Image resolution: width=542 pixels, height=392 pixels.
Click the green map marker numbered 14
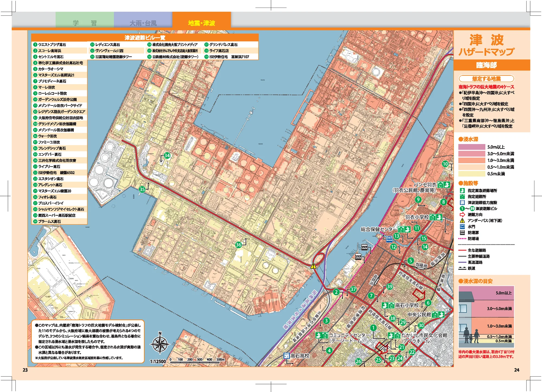pyautogui.click(x=425, y=247)
